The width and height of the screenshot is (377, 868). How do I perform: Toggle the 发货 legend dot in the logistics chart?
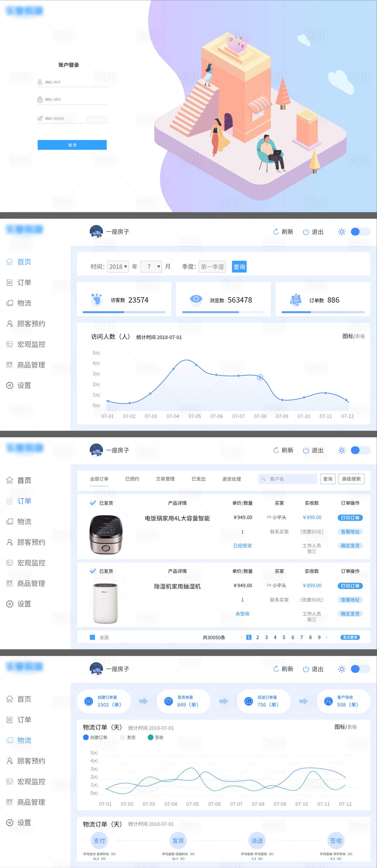point(122,737)
